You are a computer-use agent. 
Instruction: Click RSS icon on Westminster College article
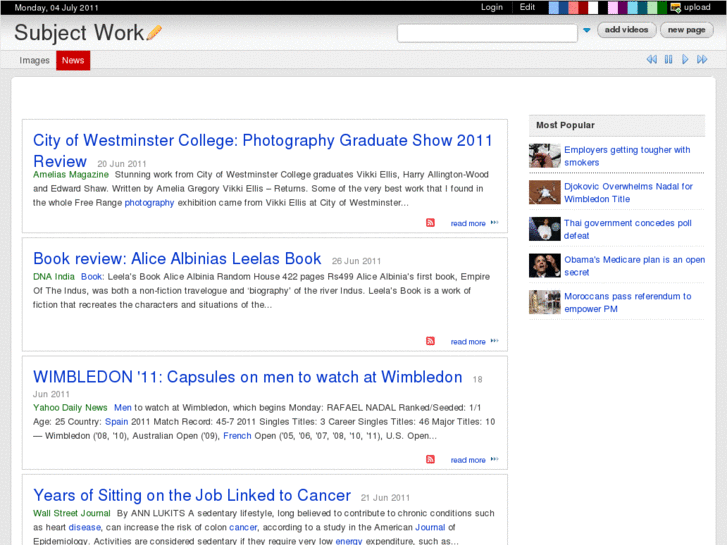point(431,223)
